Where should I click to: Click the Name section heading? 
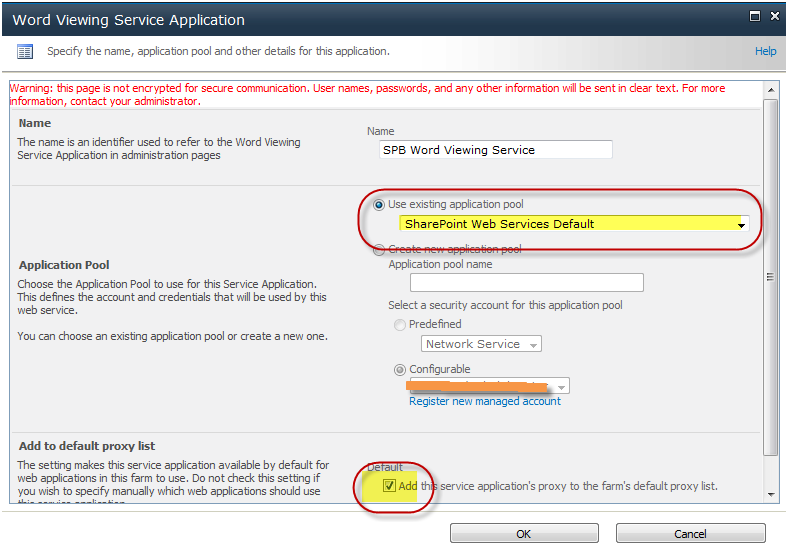click(35, 123)
